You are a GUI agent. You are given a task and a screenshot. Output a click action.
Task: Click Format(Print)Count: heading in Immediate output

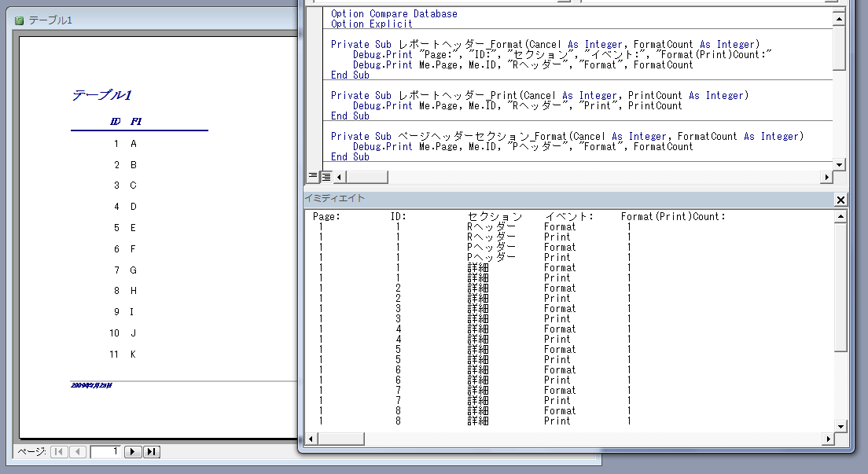(x=673, y=216)
